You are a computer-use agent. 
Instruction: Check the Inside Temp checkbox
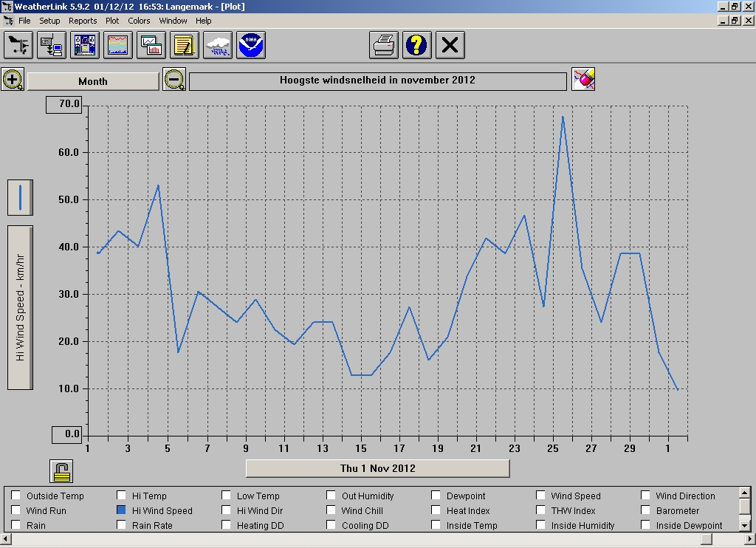[x=436, y=524]
